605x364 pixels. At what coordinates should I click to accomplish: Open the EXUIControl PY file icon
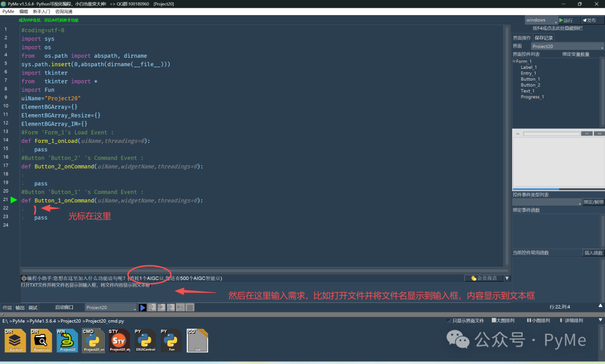coord(145,340)
